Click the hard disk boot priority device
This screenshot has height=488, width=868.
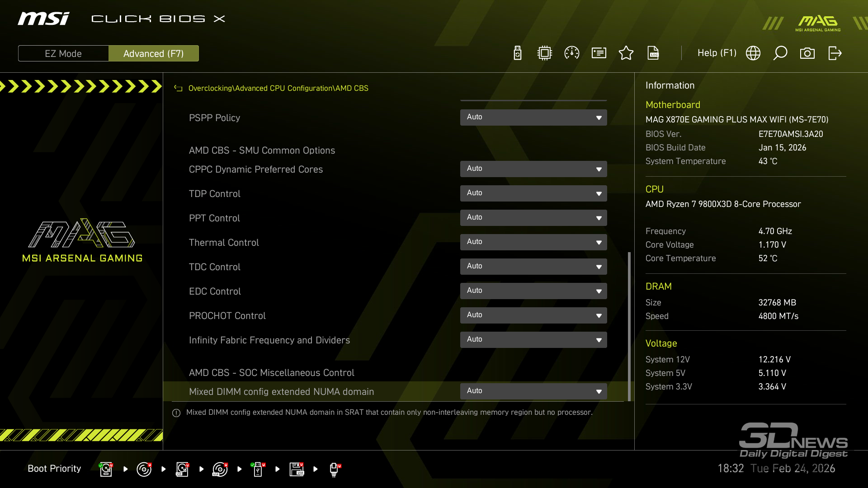[106, 469]
